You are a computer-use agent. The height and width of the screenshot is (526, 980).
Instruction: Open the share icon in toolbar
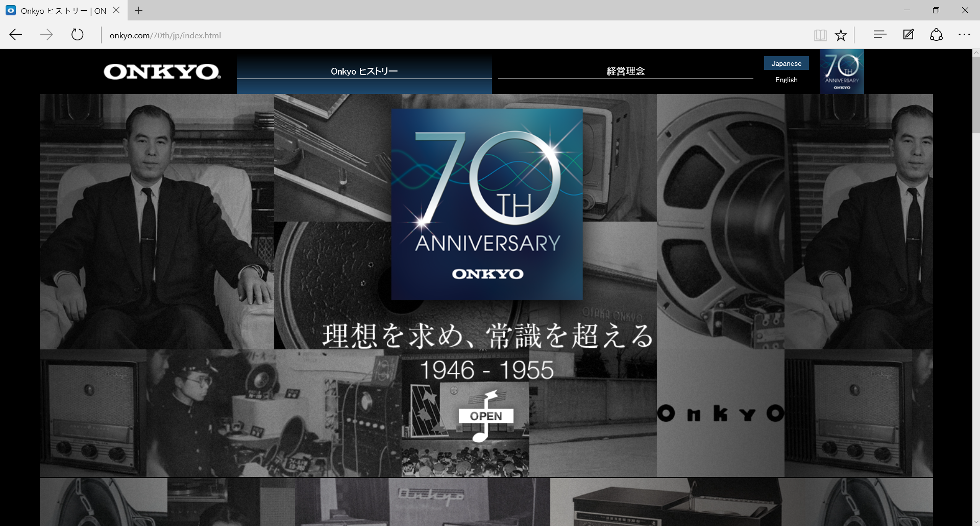[936, 34]
